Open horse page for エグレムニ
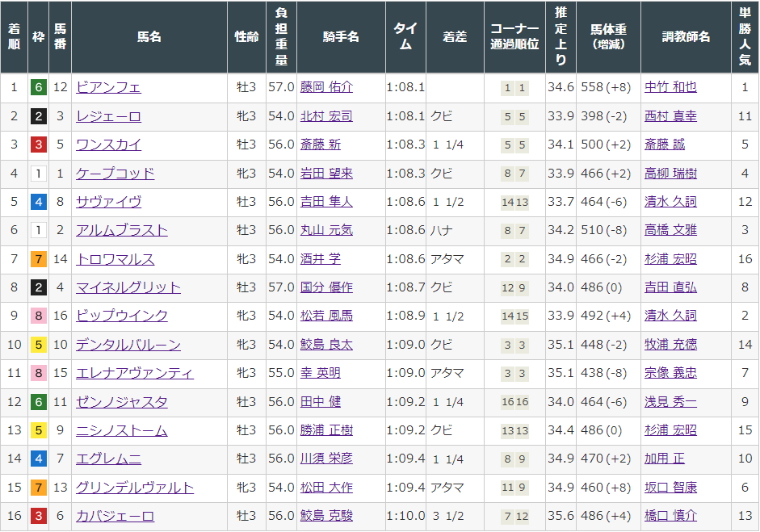 pos(108,459)
